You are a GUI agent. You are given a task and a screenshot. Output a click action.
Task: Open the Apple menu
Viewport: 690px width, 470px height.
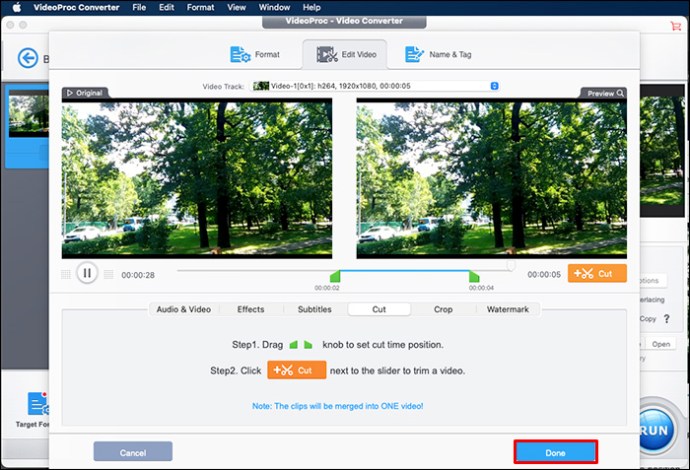point(16,7)
